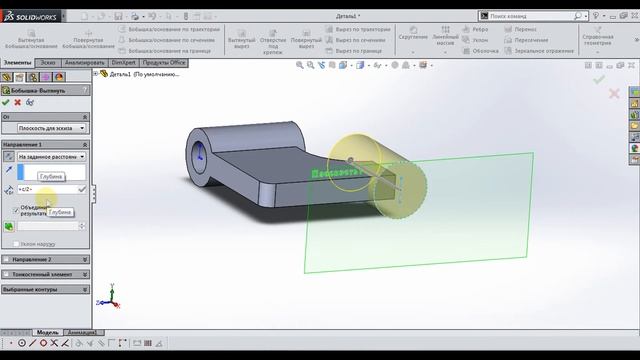
Task: Toggle Объединить результаты checkbox
Action: pos(16,210)
